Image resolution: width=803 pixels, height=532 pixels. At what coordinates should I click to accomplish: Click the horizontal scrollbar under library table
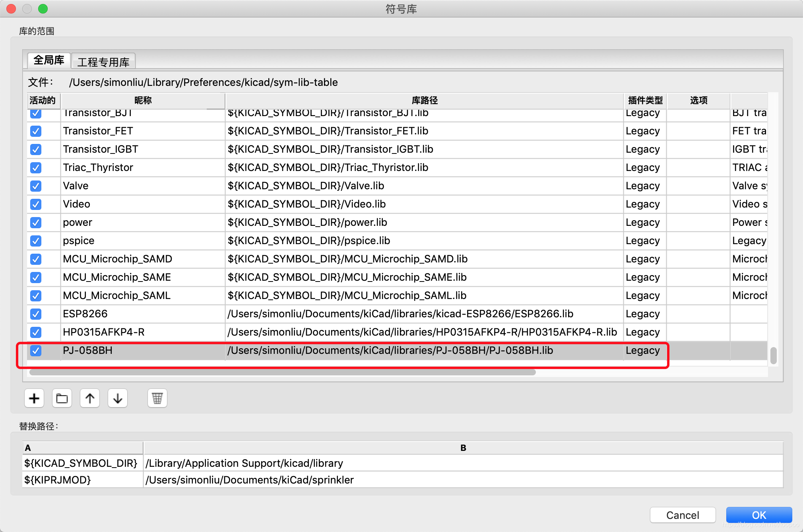(282, 372)
